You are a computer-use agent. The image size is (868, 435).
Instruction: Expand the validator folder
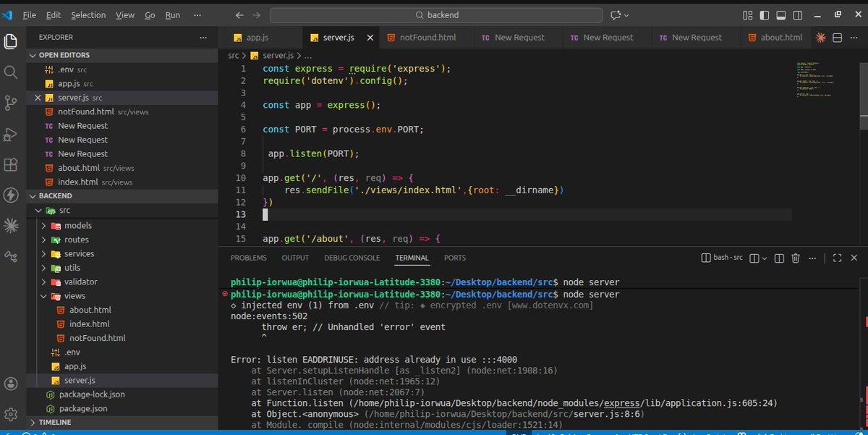(x=43, y=282)
